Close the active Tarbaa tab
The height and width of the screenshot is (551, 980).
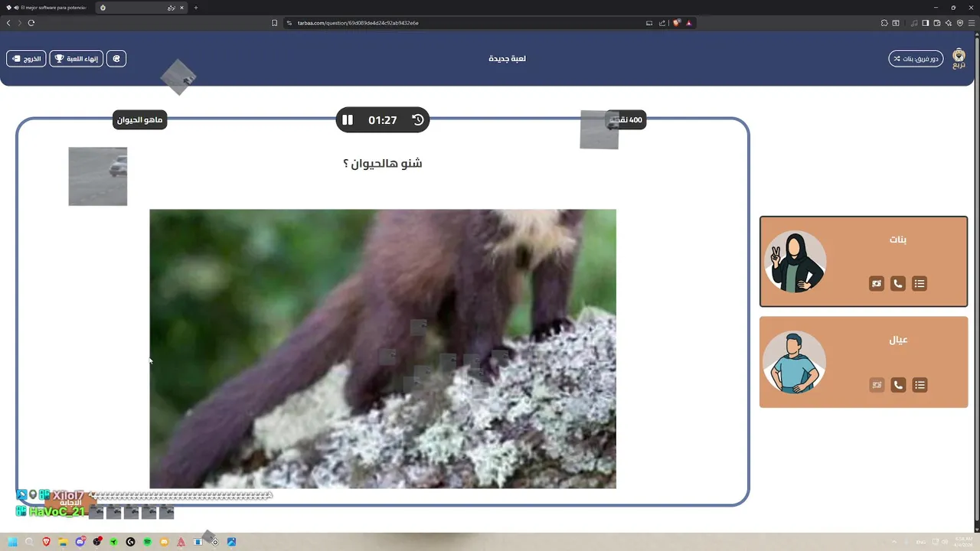pyautogui.click(x=181, y=8)
